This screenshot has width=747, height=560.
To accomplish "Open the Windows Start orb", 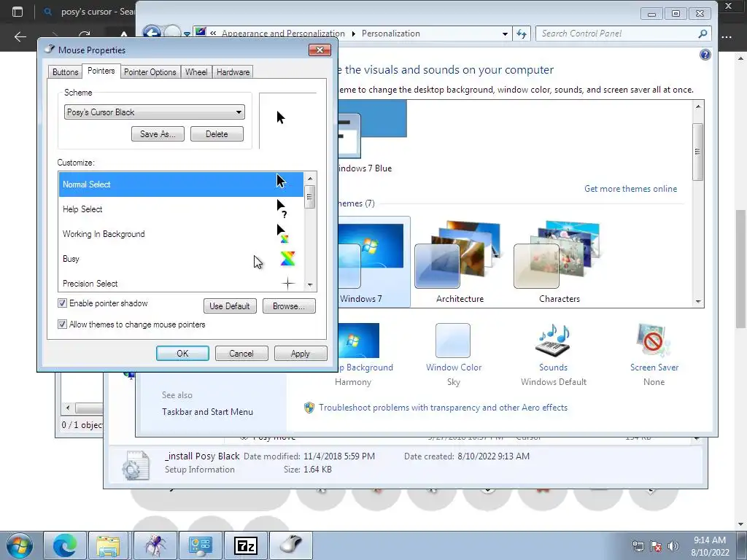I will tap(19, 545).
